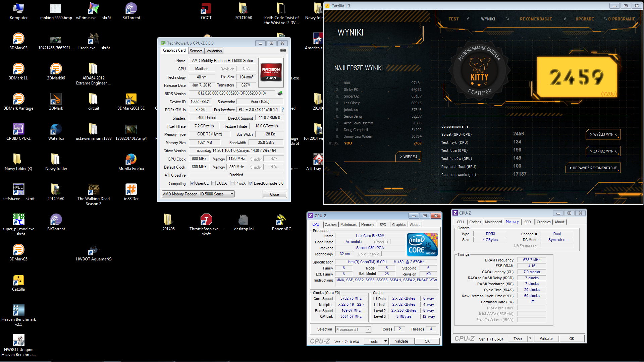Expand Tools dropdown arrow in right CPU-Z
The width and height of the screenshot is (644, 362).
[530, 339]
